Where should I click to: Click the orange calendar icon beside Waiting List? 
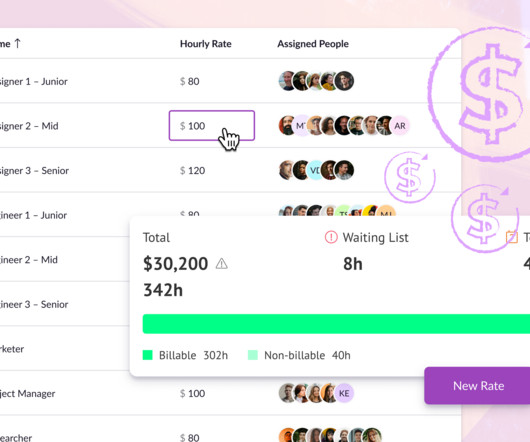pos(512,237)
